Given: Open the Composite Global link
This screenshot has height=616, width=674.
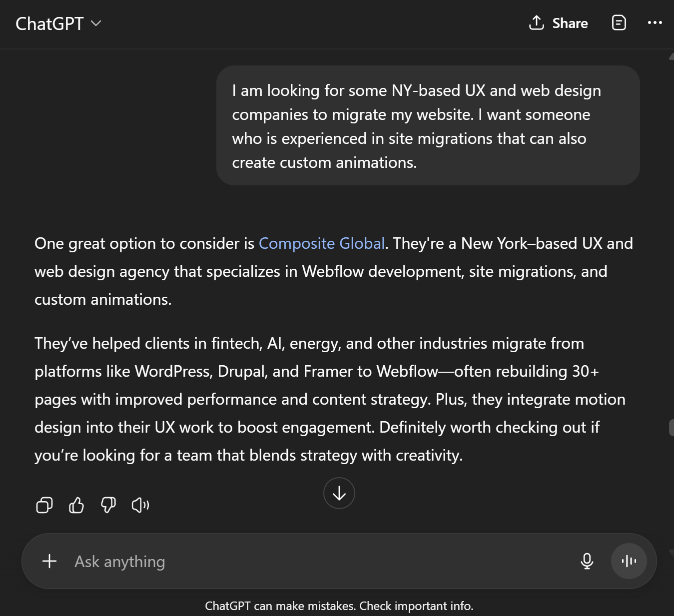Looking at the screenshot, I should (322, 243).
